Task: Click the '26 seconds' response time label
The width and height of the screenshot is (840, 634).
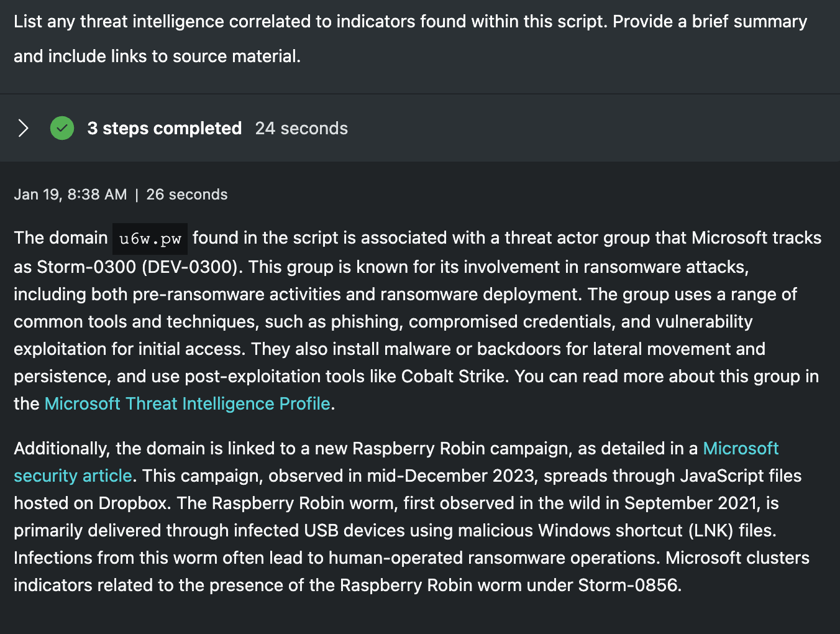Action: tap(186, 195)
